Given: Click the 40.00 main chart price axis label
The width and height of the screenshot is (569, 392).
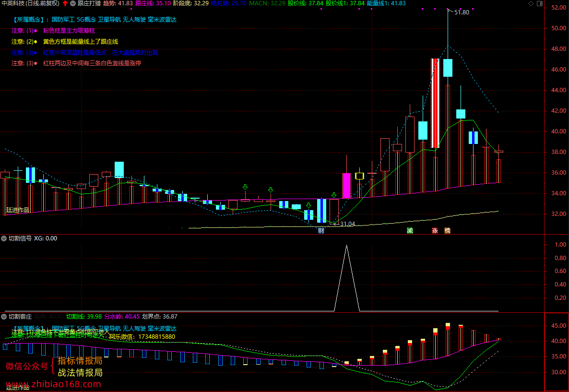Looking at the screenshot, I should tap(558, 131).
